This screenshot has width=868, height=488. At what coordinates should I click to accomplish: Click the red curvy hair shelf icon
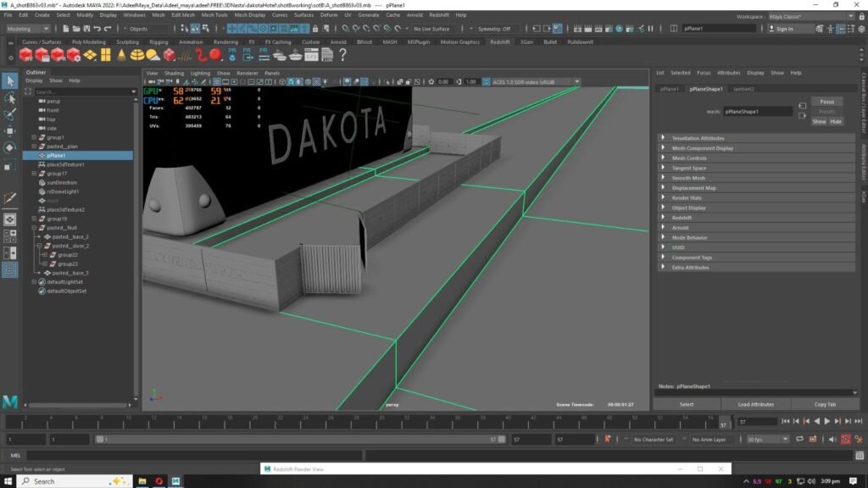(x=200, y=55)
